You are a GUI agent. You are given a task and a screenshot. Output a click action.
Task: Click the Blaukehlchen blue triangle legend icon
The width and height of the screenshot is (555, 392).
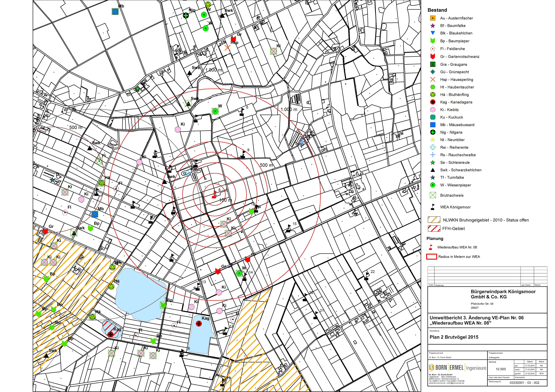point(433,33)
